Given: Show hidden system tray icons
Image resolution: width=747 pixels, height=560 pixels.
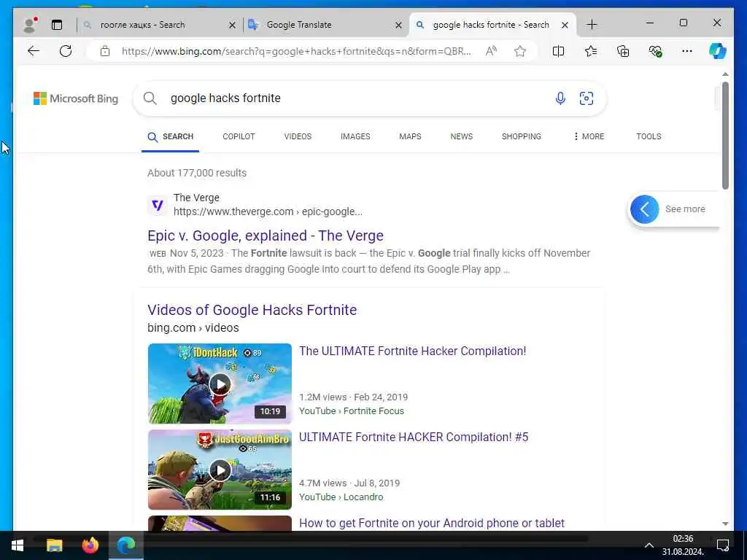Looking at the screenshot, I should point(649,545).
